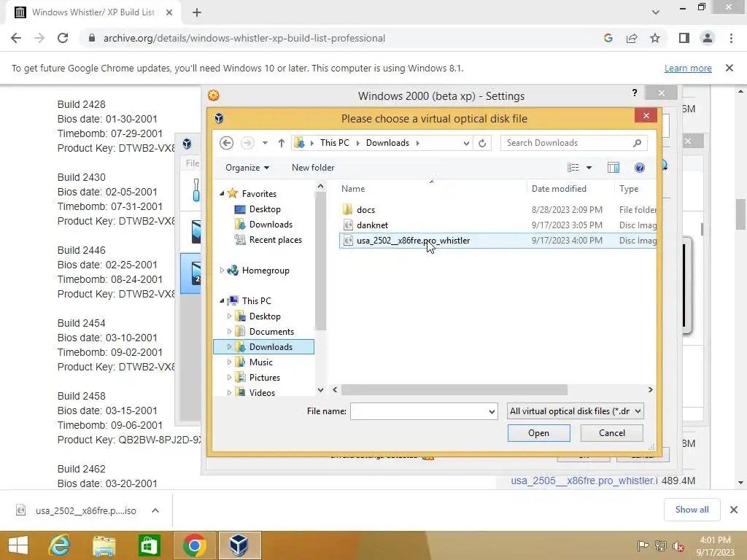The width and height of the screenshot is (747, 560).
Task: Show the preview pane
Action: pos(613,168)
